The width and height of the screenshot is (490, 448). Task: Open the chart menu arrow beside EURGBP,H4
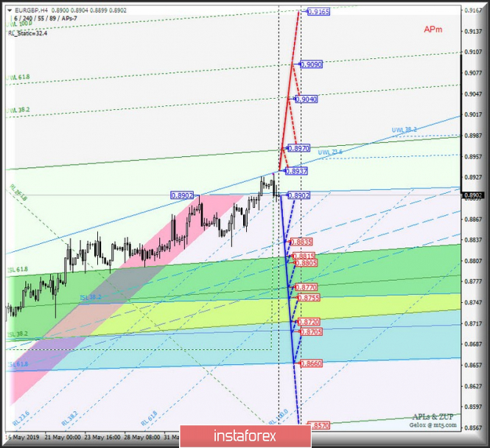(10, 10)
